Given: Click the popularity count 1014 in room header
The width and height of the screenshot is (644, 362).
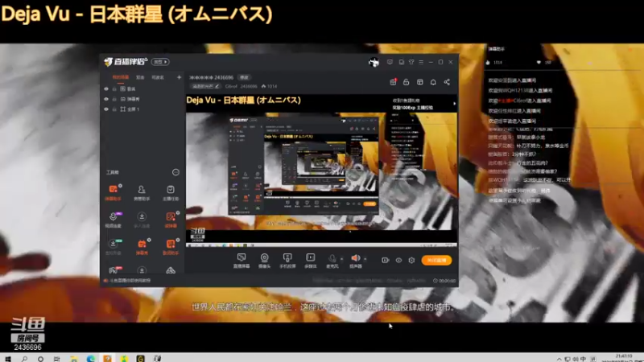Looking at the screenshot, I should (x=270, y=86).
